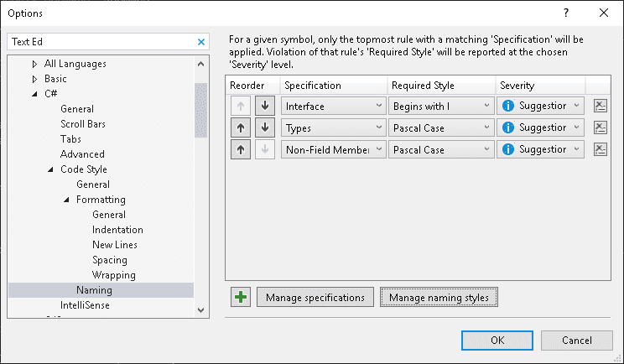Remove the Non-Field Members rule
Image resolution: width=624 pixels, height=364 pixels.
tap(601, 149)
